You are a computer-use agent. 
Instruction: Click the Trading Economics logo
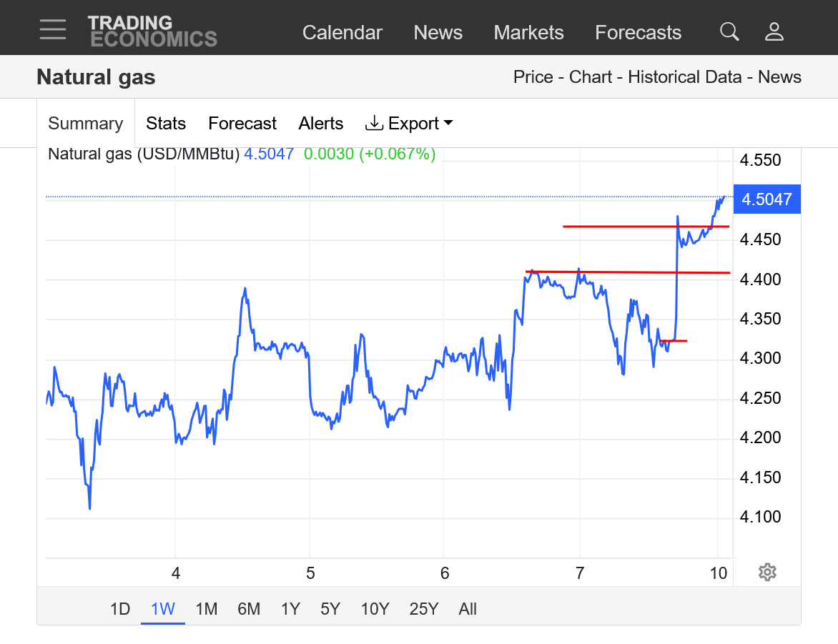pos(152,31)
